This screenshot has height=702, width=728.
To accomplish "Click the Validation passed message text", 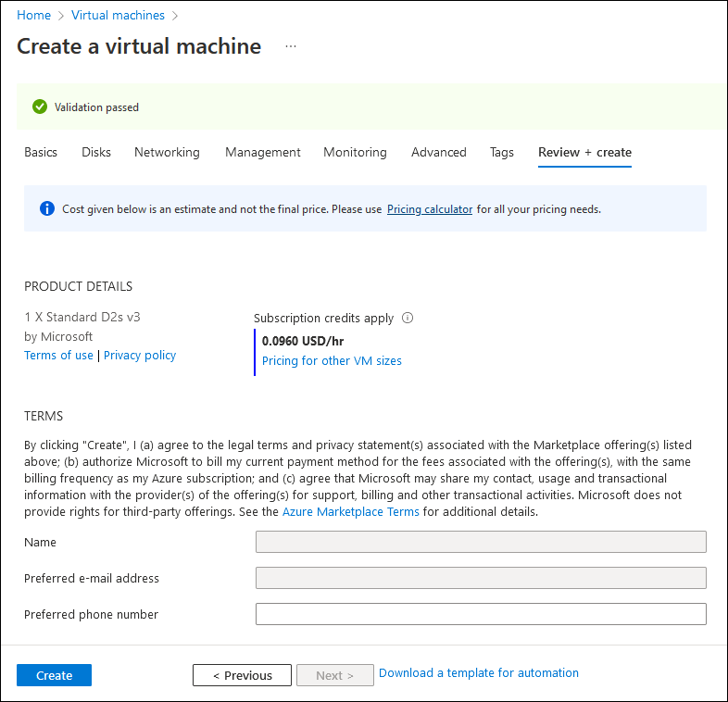I will pos(96,107).
